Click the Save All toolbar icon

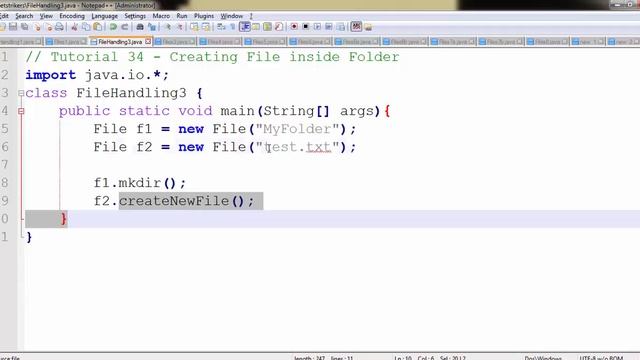pos(25,27)
